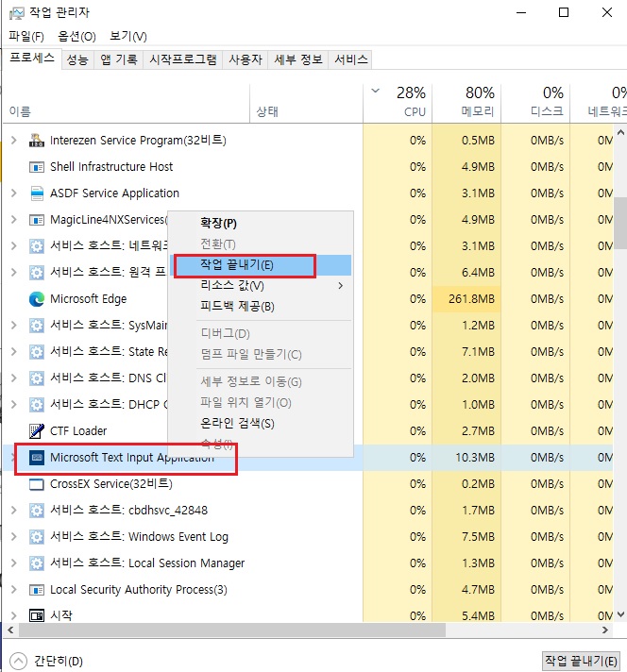Click the Microsoft Text Input Application icon
Image resolution: width=627 pixels, height=672 pixels.
[x=37, y=458]
